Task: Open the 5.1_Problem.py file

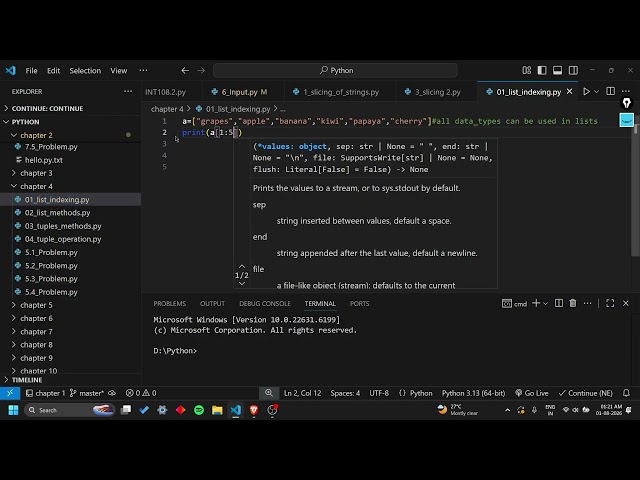Action: 70,252
